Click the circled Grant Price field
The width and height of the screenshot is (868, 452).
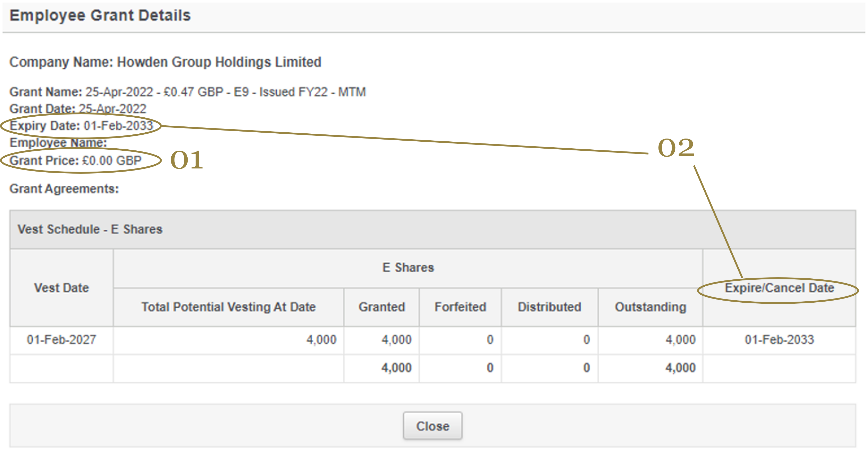pyautogui.click(x=76, y=160)
